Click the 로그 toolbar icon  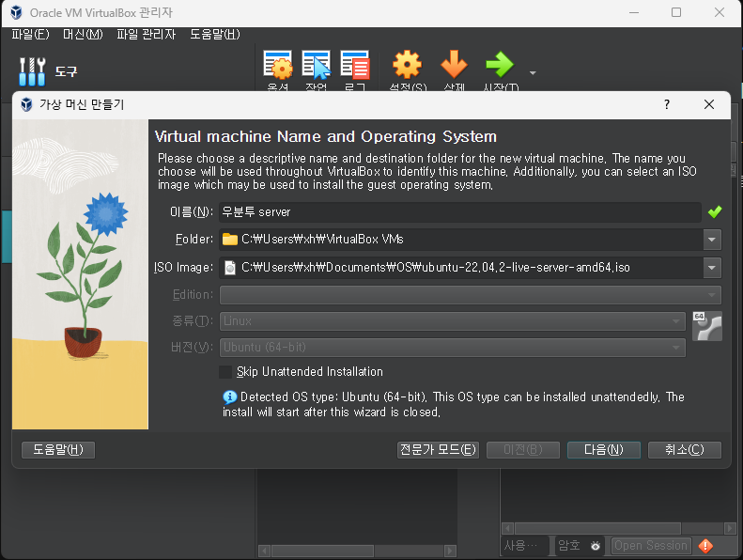click(354, 65)
